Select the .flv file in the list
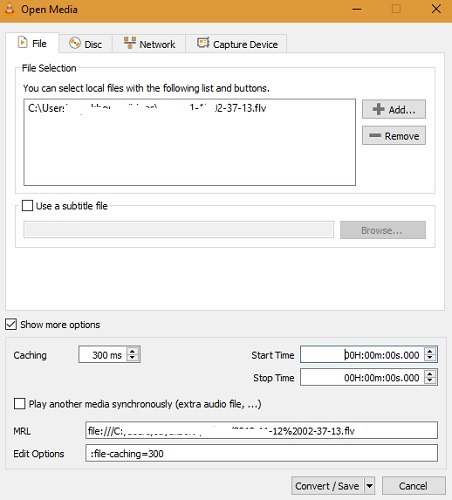Viewport: 452px width, 500px height. pos(147,108)
